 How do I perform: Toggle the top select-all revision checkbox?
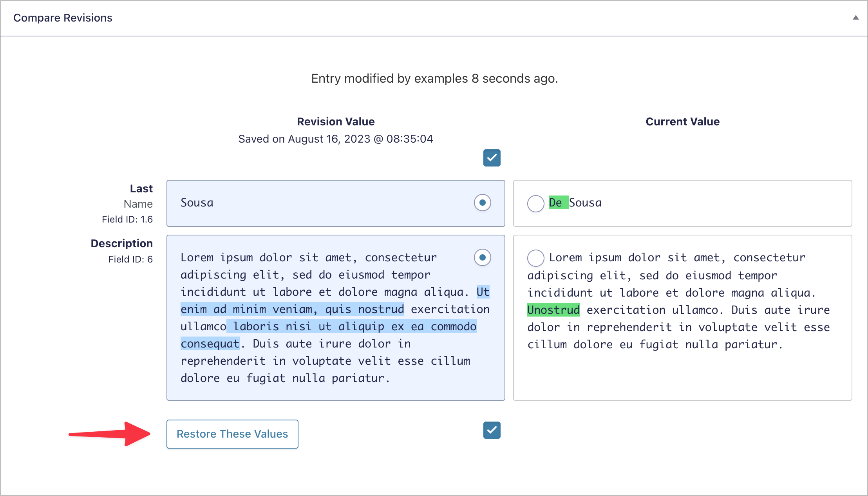pos(492,158)
